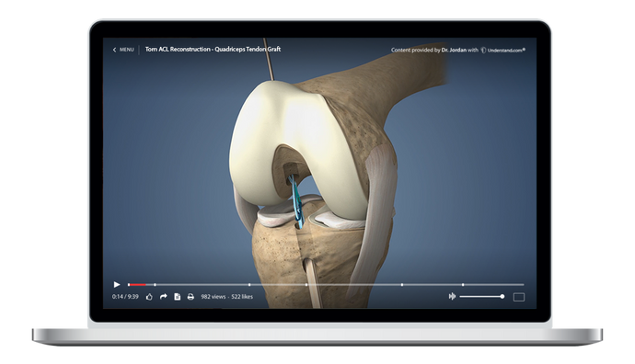This screenshot has height=364, width=635.
Task: Mute audio with the speaker icon
Action: tap(452, 297)
